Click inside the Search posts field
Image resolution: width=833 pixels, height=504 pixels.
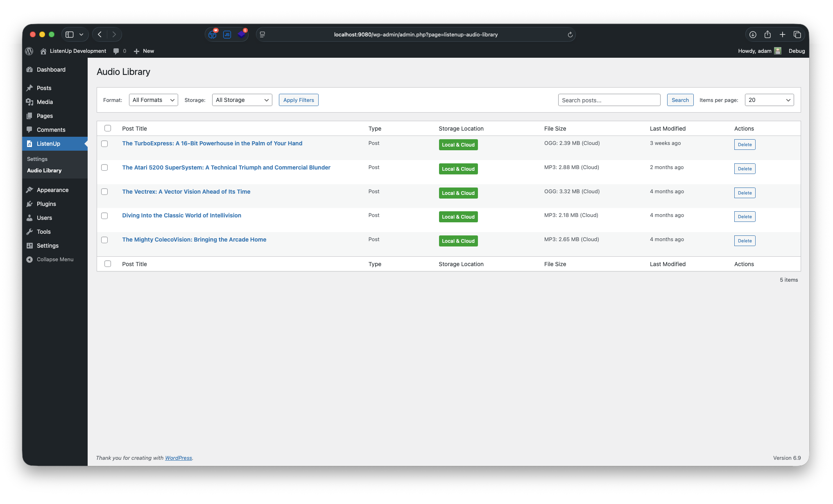click(x=609, y=100)
